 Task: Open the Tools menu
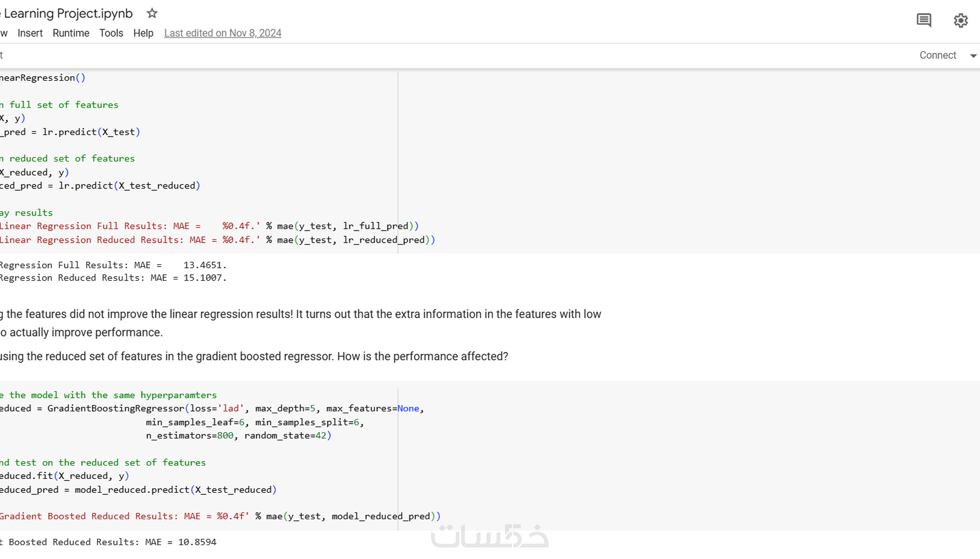111,33
